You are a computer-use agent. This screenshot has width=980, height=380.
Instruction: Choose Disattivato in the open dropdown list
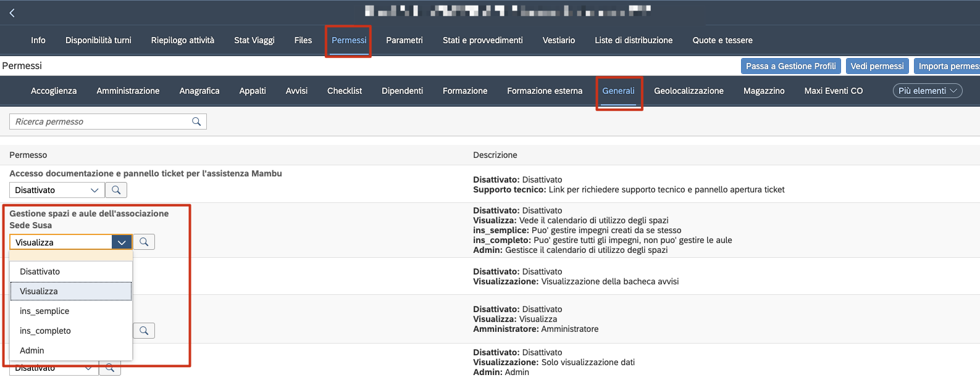click(x=71, y=271)
